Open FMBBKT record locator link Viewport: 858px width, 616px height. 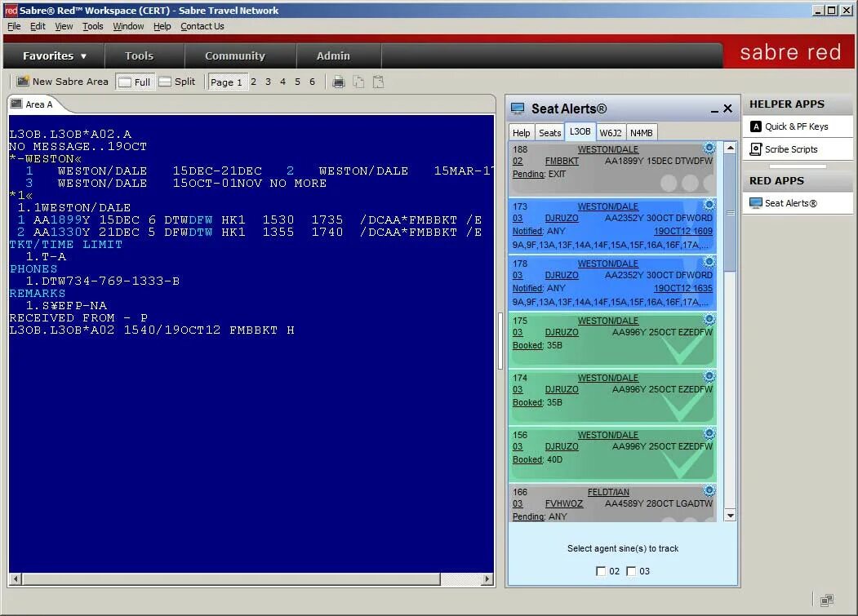click(562, 161)
